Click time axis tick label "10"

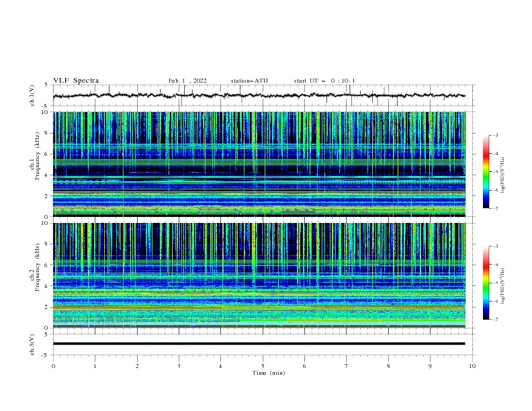click(x=472, y=366)
